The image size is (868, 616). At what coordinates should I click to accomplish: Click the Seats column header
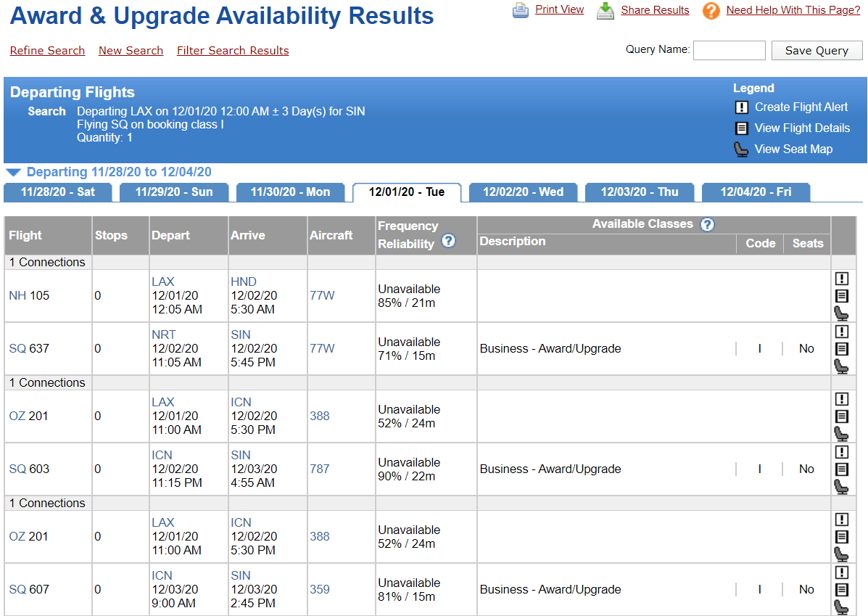(808, 244)
